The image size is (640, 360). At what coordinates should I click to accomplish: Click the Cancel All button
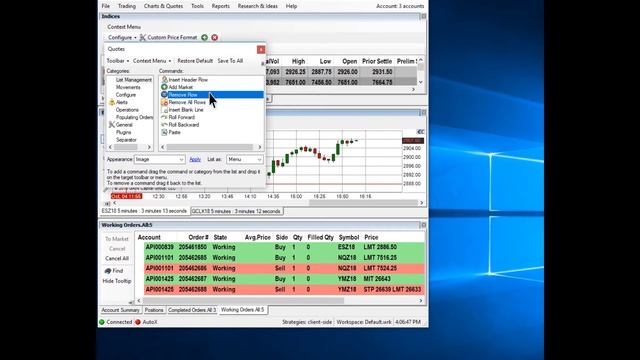(x=117, y=258)
